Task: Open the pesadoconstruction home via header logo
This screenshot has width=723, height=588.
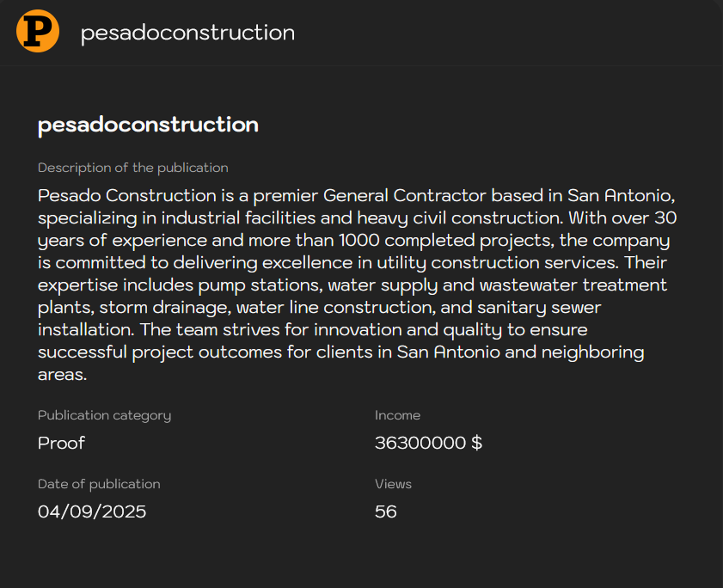Action: pyautogui.click(x=37, y=33)
